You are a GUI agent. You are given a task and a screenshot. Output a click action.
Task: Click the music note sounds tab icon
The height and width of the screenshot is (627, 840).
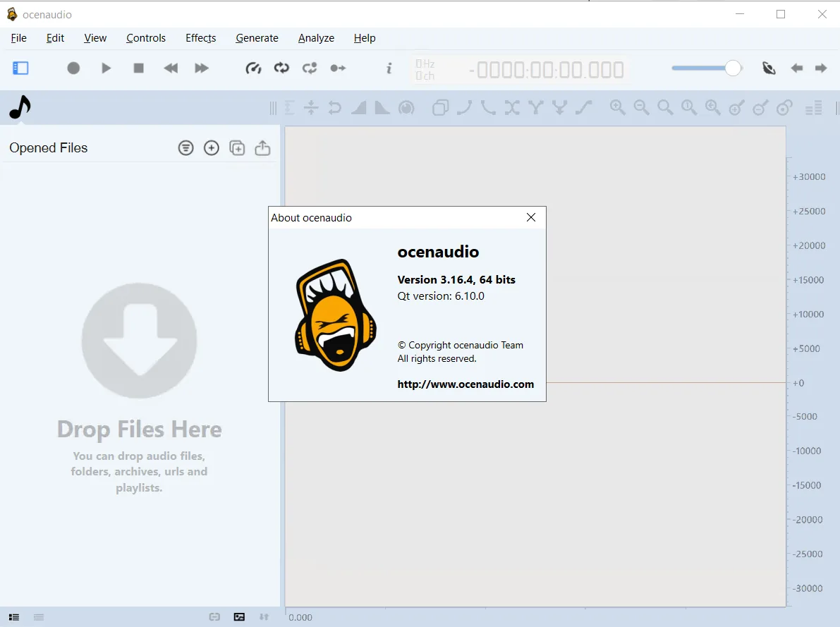(20, 107)
